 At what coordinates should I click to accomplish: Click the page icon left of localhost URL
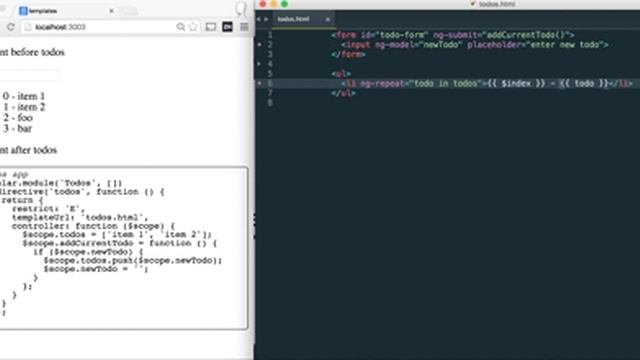click(x=28, y=27)
